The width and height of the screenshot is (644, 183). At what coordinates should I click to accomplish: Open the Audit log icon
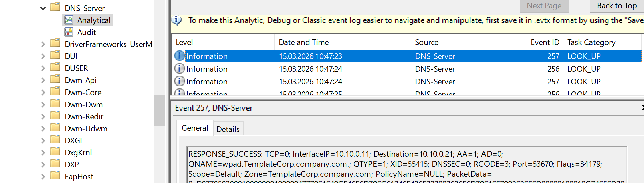point(69,32)
